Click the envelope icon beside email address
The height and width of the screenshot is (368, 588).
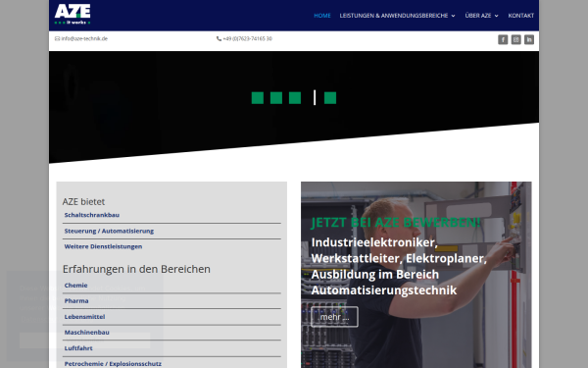(57, 38)
